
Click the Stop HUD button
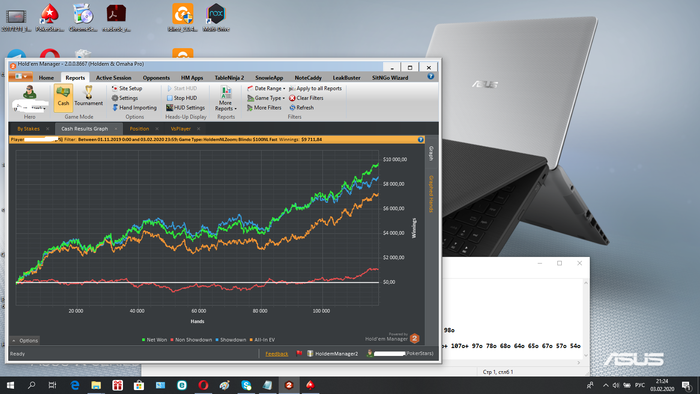pos(182,98)
